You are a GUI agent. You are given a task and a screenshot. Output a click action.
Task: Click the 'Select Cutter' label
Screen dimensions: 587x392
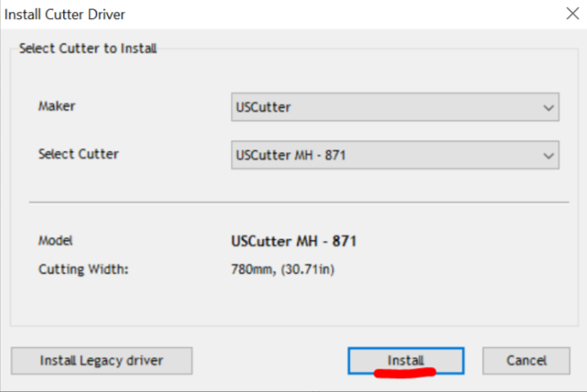click(79, 154)
